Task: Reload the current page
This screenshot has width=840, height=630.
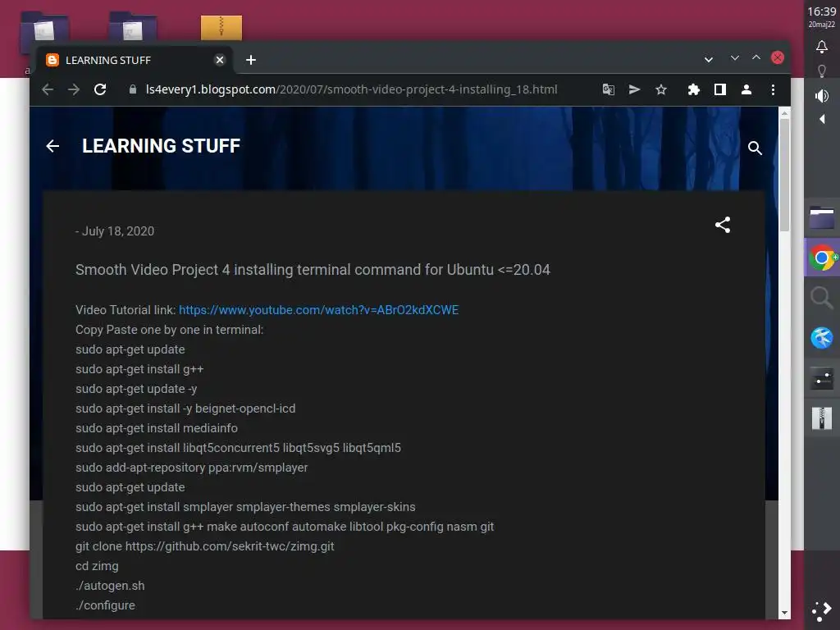Action: 100,89
